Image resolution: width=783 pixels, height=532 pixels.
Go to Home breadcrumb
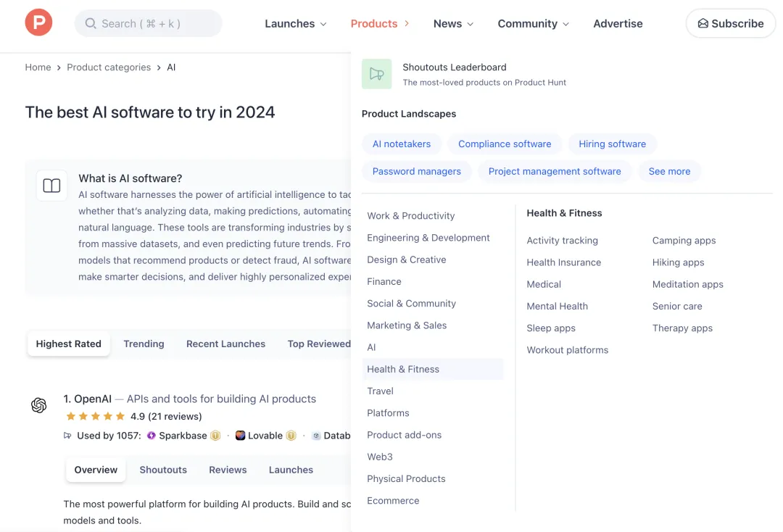(38, 67)
